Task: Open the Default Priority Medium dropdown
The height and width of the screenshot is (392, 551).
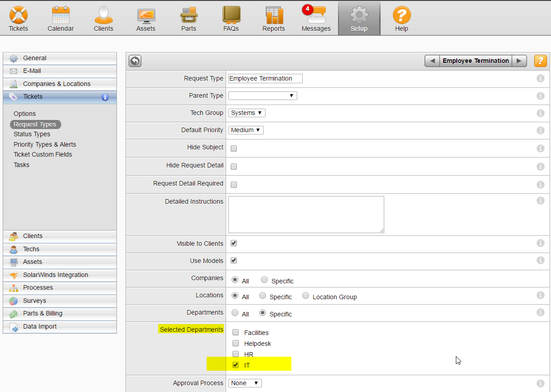Action: 246,130
